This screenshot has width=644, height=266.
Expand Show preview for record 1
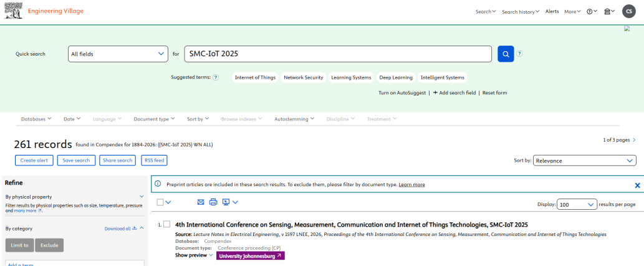point(194,255)
